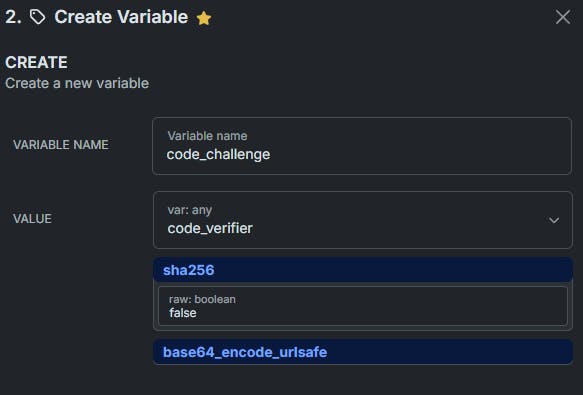Expand the code_verifier value dropdown chevron

(x=554, y=220)
